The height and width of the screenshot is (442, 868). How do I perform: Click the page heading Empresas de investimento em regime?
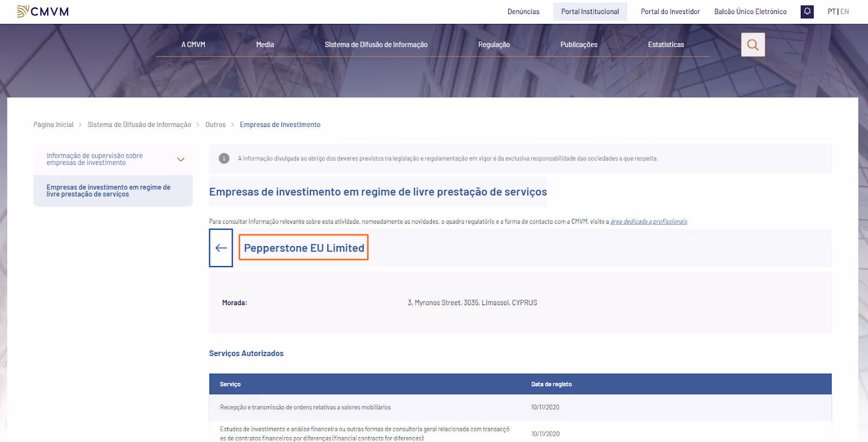click(x=378, y=192)
